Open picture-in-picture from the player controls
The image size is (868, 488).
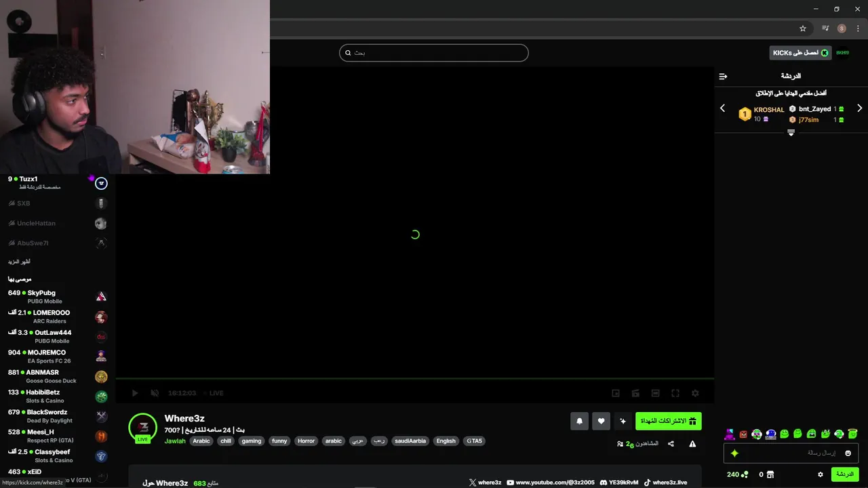(x=616, y=393)
